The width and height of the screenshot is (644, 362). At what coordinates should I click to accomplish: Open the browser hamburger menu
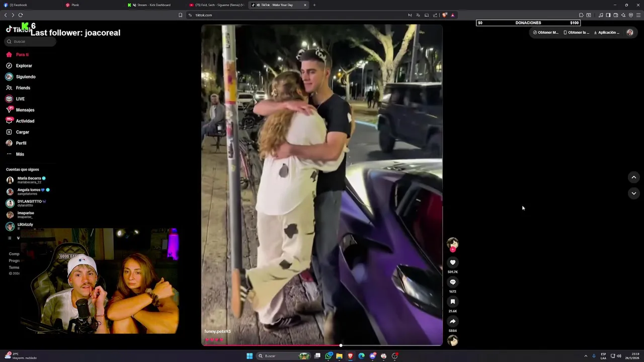(638, 15)
